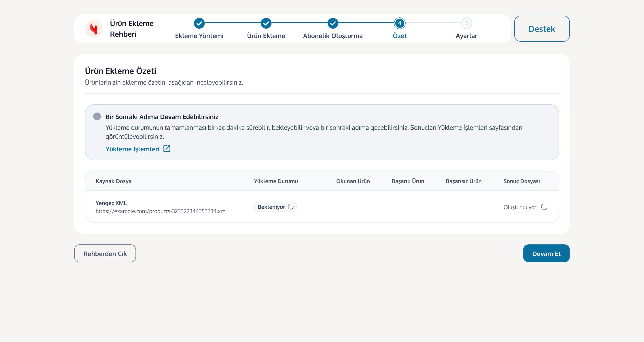Open the Destek support button
The image size is (644, 342).
click(x=542, y=28)
